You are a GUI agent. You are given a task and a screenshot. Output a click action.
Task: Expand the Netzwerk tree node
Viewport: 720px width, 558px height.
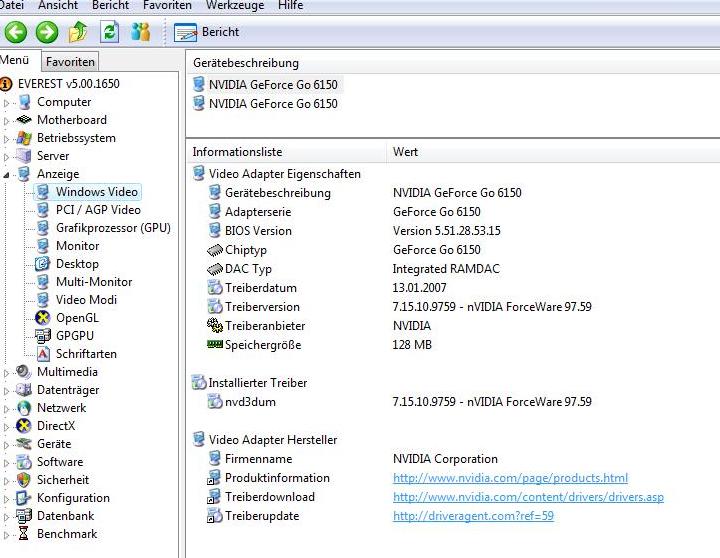click(x=6, y=409)
